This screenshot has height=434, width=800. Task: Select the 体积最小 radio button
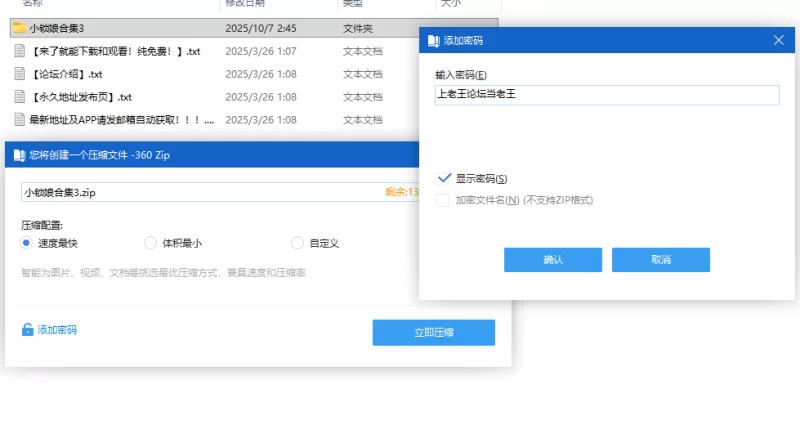[x=151, y=243]
